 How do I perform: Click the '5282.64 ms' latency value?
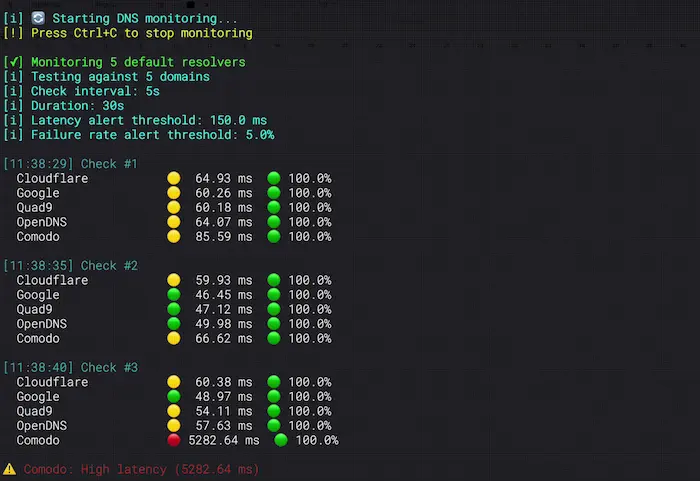coord(224,440)
